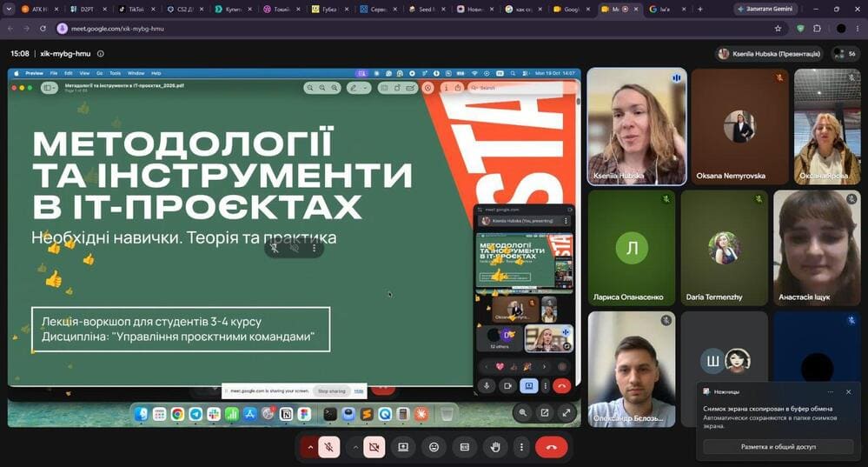Switch to the CS2 tab
Screen dimensions: 868x467
click(185, 9)
